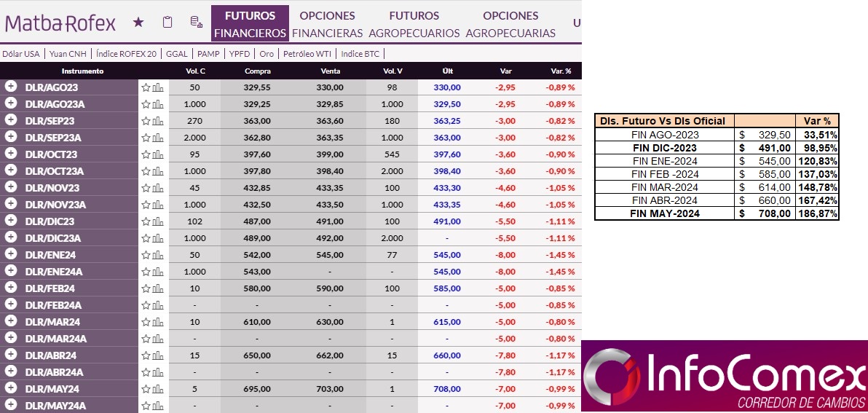
Task: Show the chart icon for DLR/ENE24
Action: tap(158, 255)
